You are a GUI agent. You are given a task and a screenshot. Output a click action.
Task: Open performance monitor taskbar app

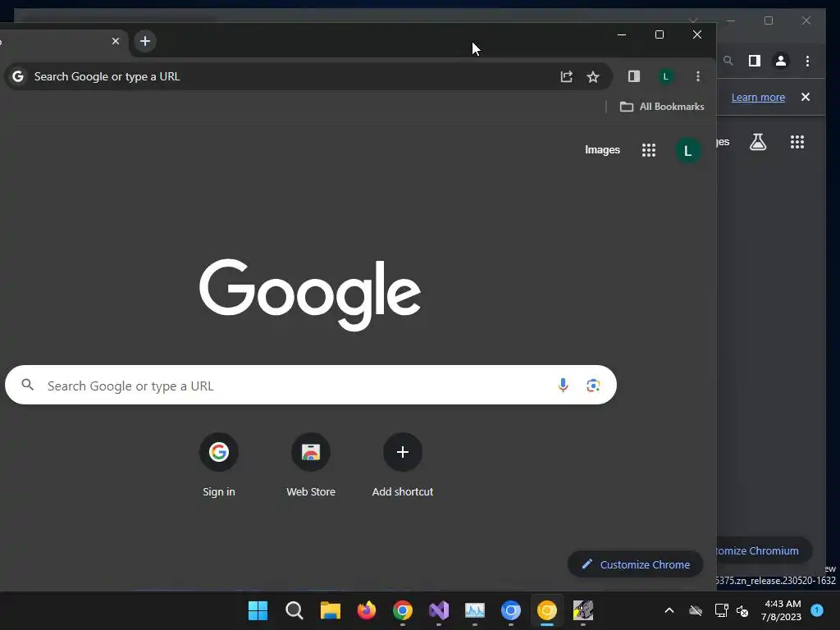475,610
